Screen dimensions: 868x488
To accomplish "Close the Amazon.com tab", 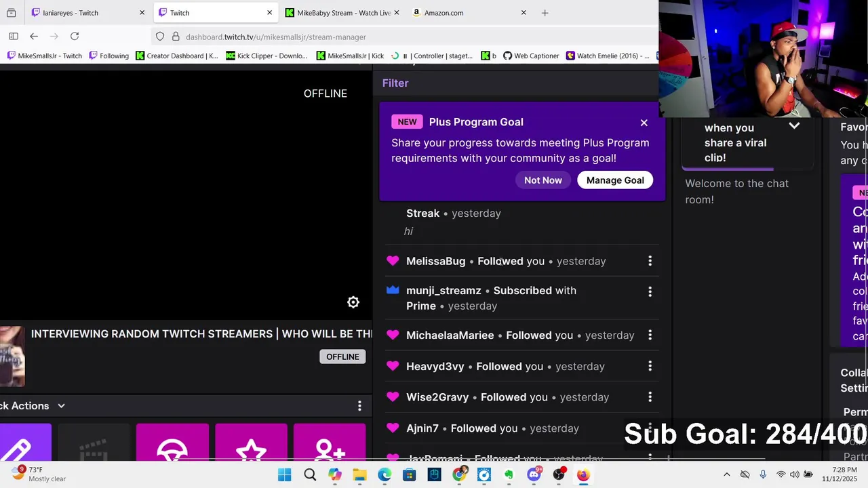I will (524, 13).
